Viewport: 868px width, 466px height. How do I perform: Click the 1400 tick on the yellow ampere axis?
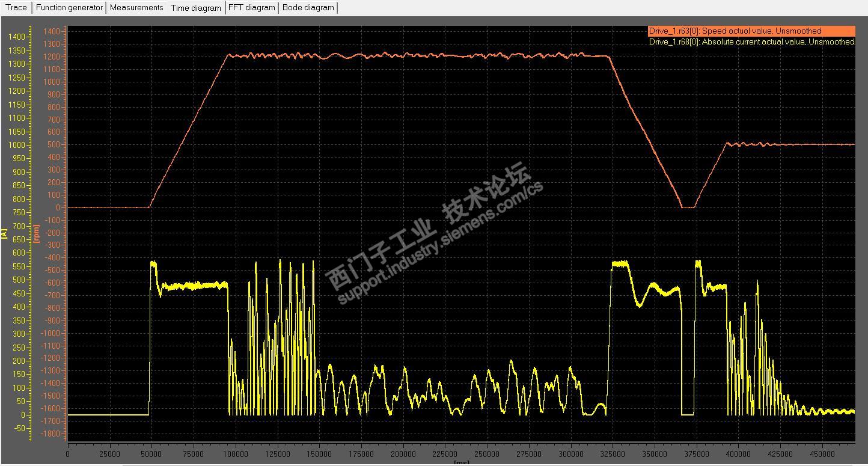tap(17, 37)
